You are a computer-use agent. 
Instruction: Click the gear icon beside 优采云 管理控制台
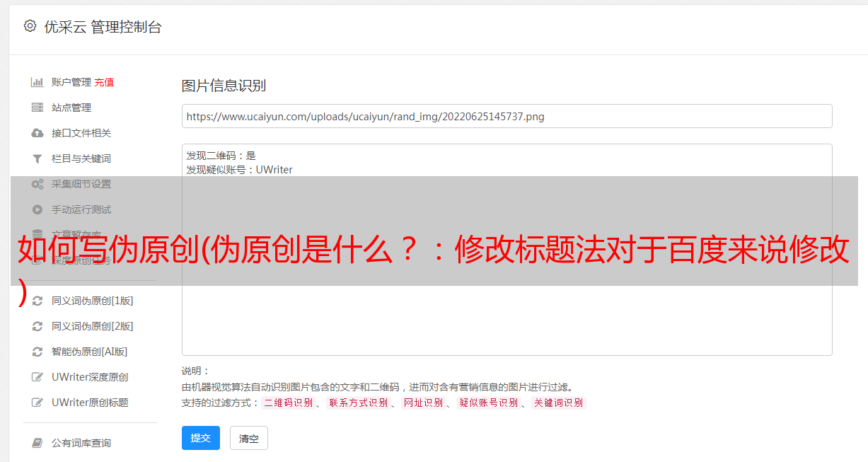pyautogui.click(x=30, y=26)
